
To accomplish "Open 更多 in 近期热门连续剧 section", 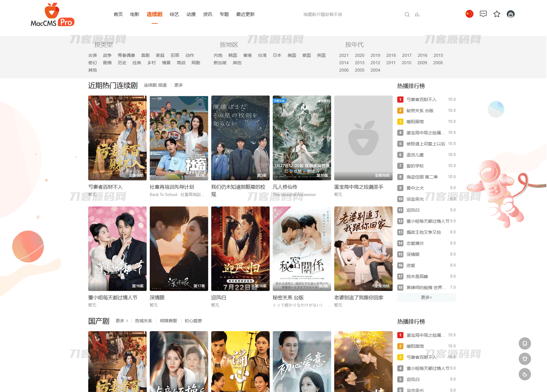I will coord(178,85).
